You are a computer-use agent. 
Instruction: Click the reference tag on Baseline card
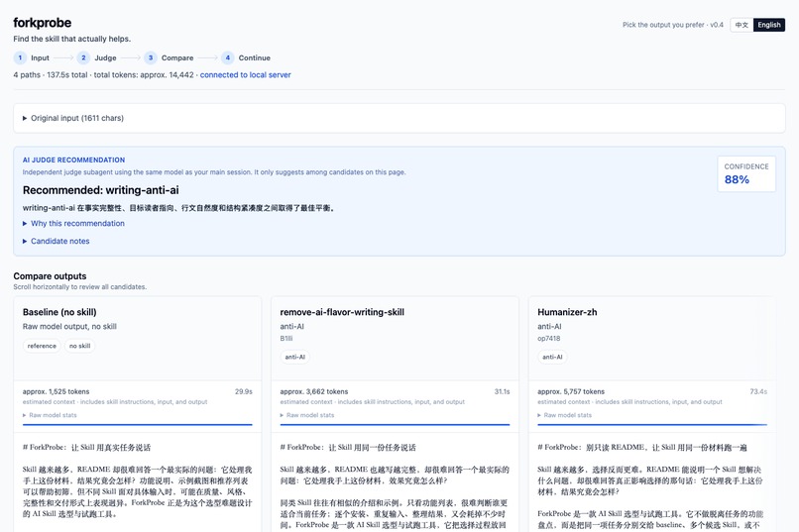[42, 346]
